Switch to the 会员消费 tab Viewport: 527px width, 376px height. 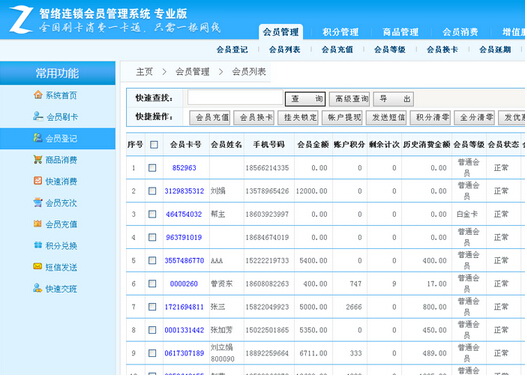[x=460, y=32]
